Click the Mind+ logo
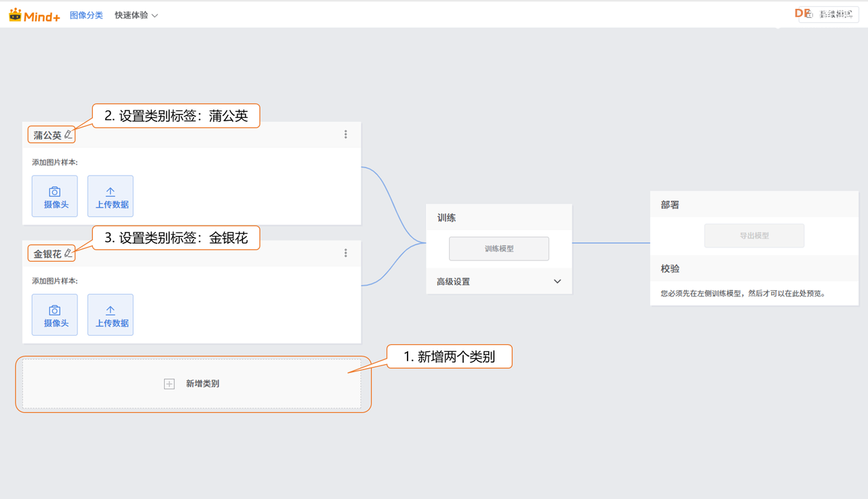This screenshot has height=499, width=868. coord(35,15)
